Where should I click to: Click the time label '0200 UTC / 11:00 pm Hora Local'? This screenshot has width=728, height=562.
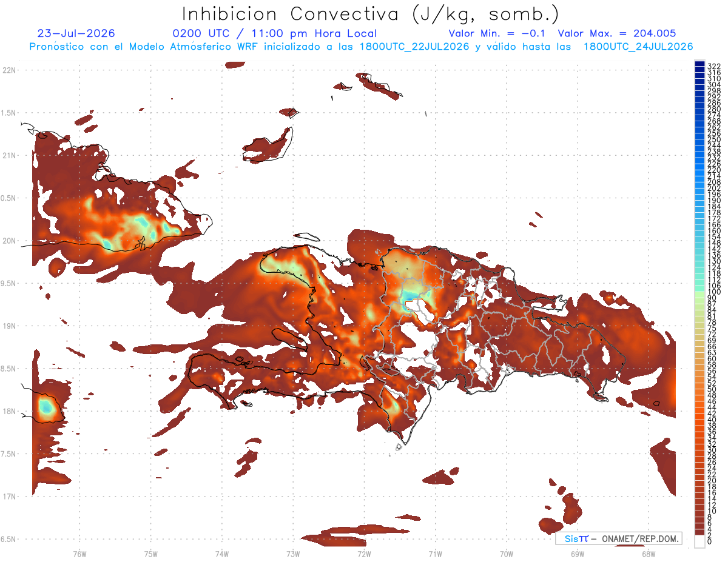274,33
